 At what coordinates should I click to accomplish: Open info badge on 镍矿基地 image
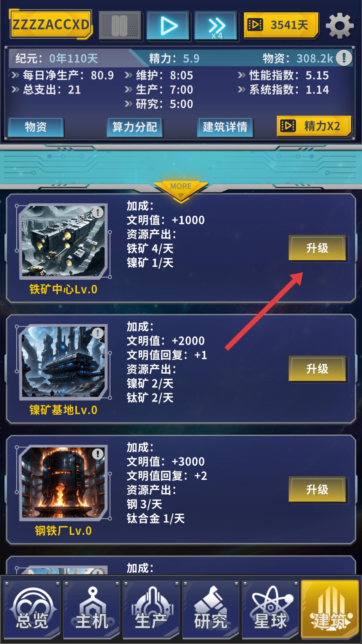98,333
